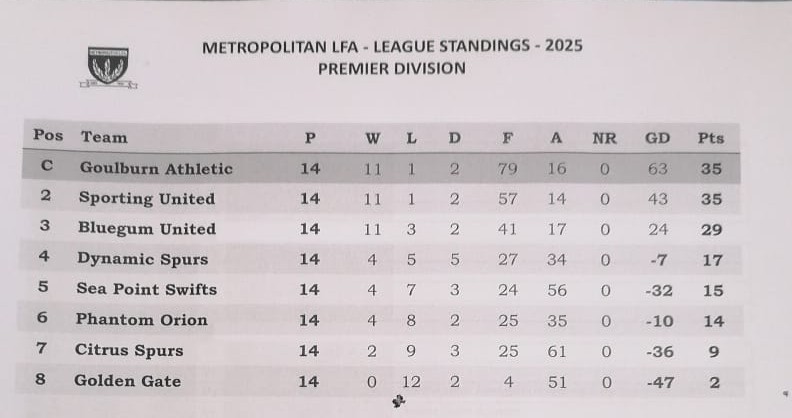
Task: Click the Team column header
Action: coord(104,137)
